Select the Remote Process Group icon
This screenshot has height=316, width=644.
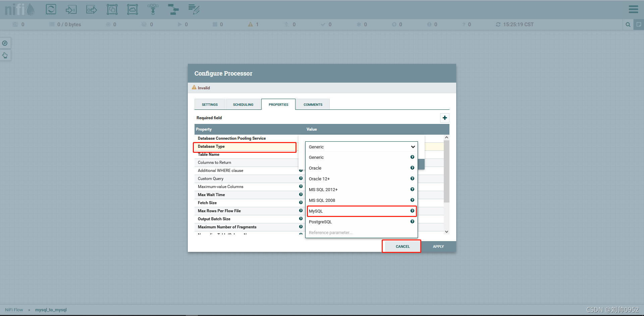click(132, 9)
